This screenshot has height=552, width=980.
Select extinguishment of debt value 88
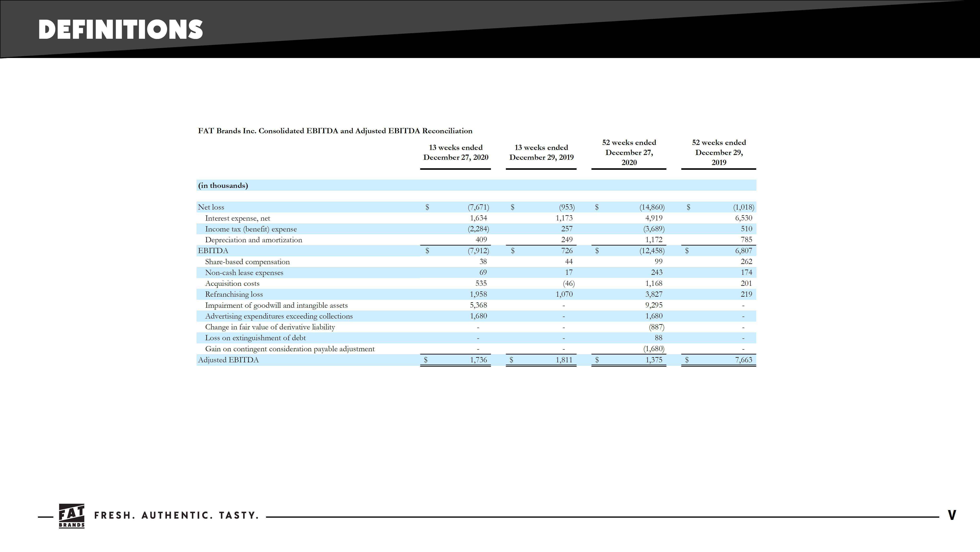[659, 338]
